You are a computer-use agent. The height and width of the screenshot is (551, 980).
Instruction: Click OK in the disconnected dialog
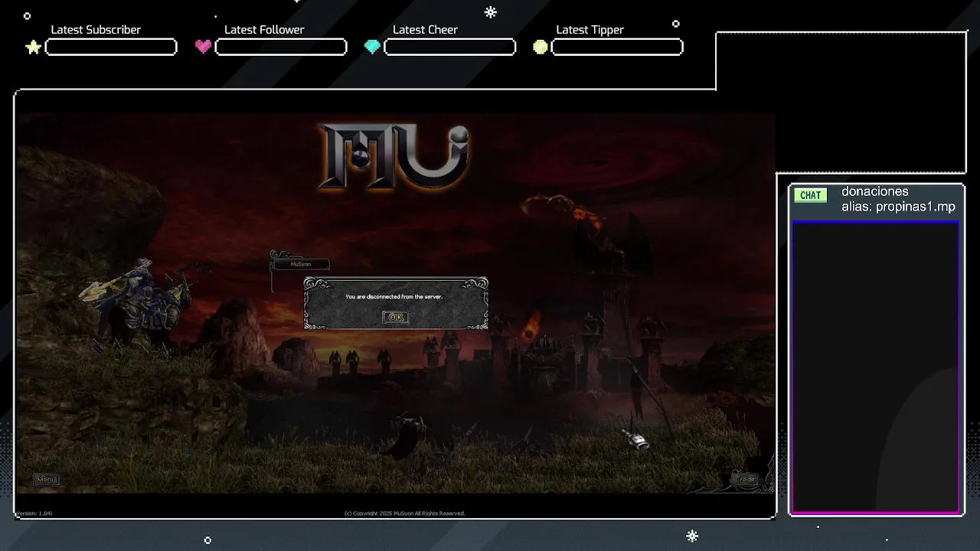396,317
